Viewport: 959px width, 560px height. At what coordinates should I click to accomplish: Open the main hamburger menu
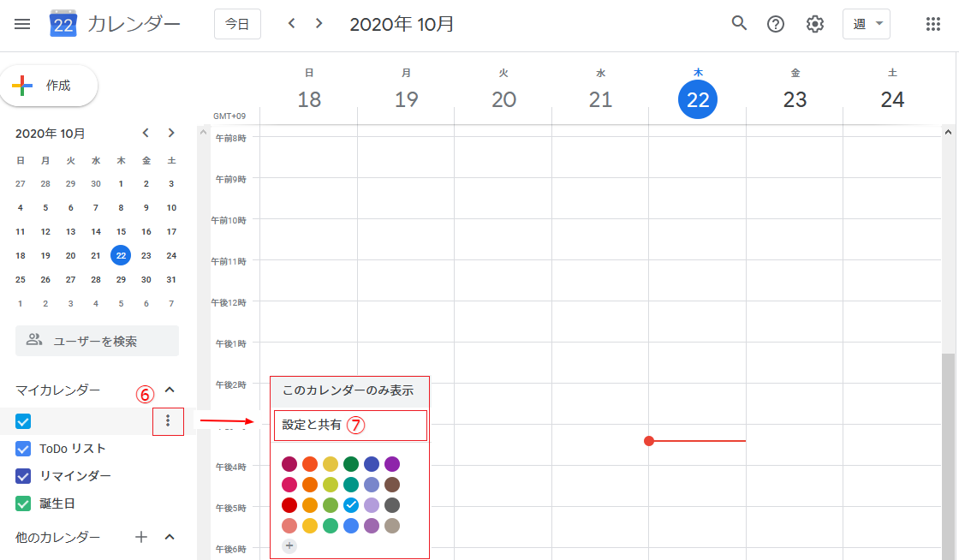[23, 24]
